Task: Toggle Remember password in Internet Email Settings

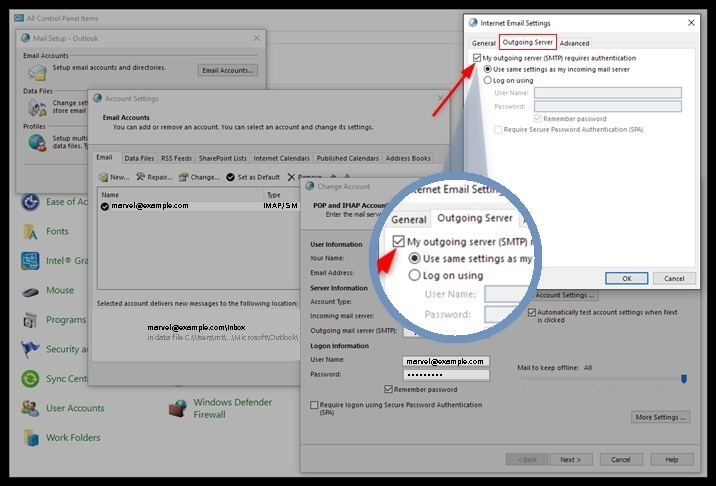Action: pyautogui.click(x=538, y=119)
